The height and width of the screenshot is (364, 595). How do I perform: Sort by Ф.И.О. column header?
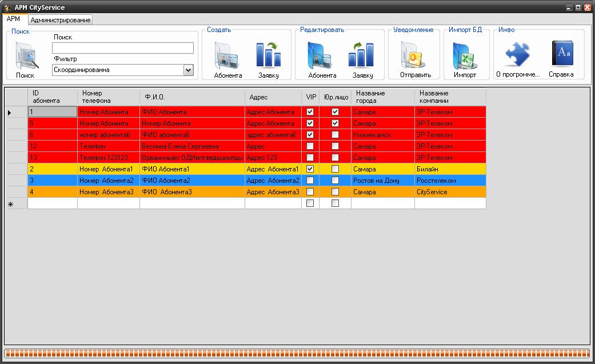[x=193, y=97]
